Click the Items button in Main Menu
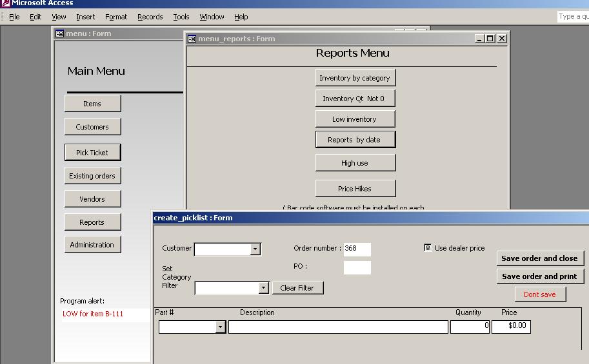Screen dimensions: 589x364 tap(92, 104)
